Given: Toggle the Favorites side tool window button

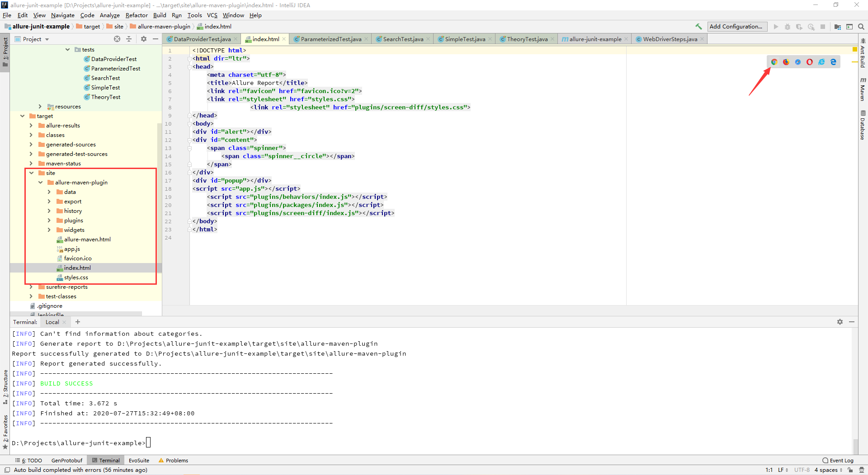Looking at the screenshot, I should (5, 432).
